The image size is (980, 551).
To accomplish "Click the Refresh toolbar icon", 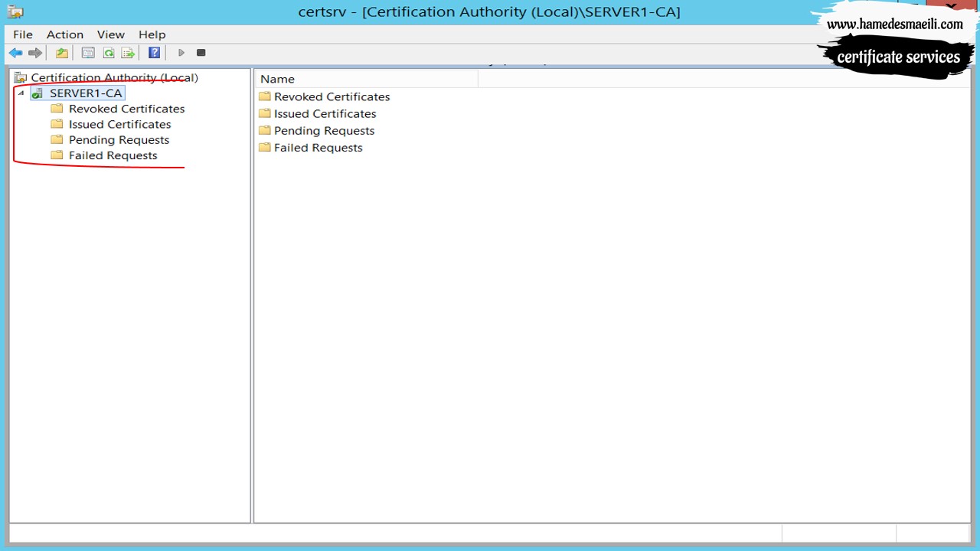I will click(x=109, y=53).
